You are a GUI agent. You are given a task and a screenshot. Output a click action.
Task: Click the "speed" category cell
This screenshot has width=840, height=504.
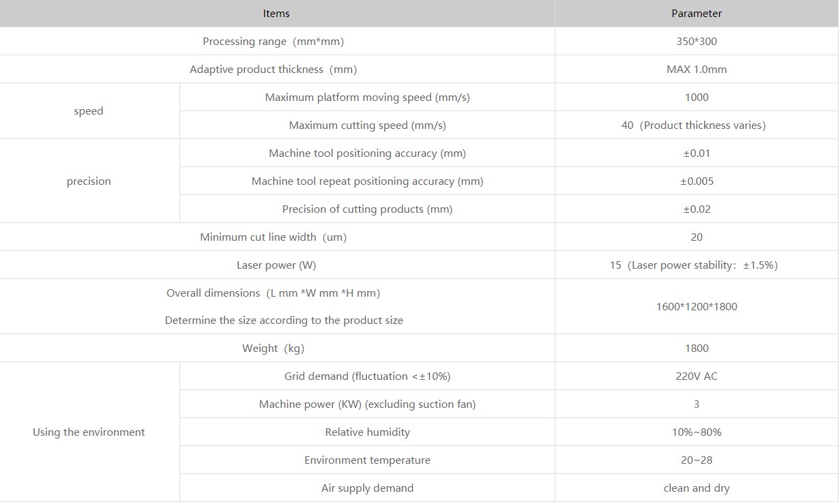click(x=89, y=111)
